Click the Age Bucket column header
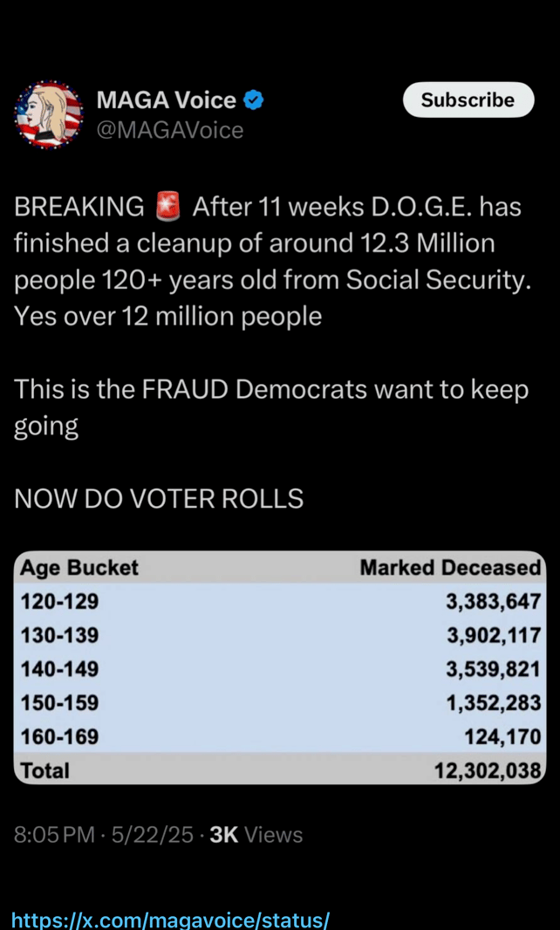This screenshot has width=560, height=930. (79, 568)
